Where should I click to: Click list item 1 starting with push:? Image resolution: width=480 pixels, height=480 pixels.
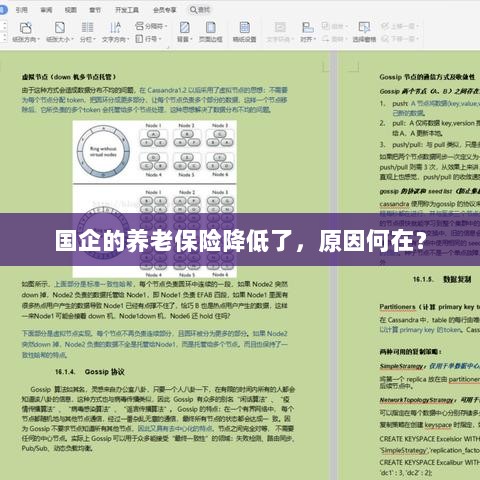[430, 108]
